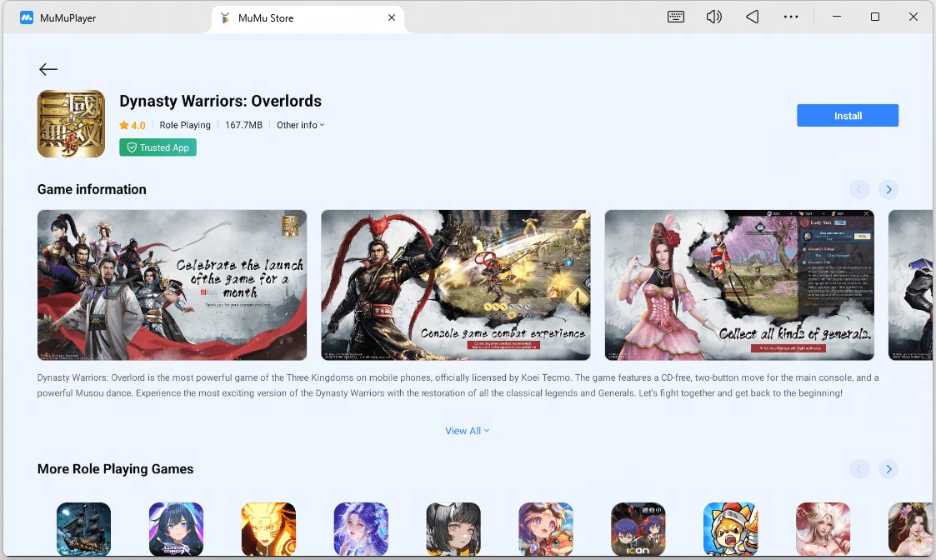The image size is (936, 560).
Task: Open the colorful chibi girl game icon
Action: pyautogui.click(x=546, y=529)
